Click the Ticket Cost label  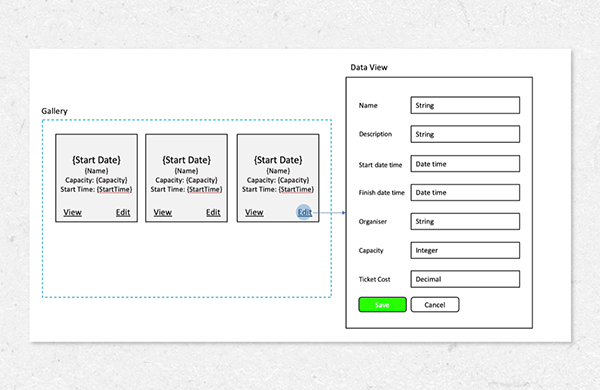pos(374,279)
